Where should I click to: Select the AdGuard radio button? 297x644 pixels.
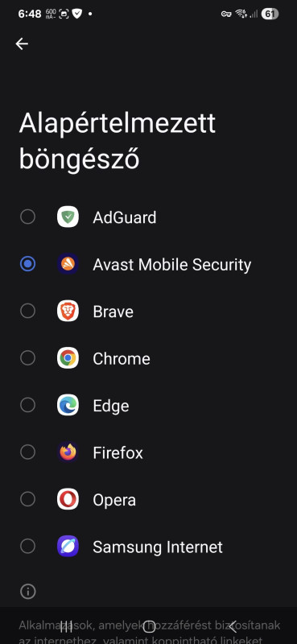tap(28, 217)
